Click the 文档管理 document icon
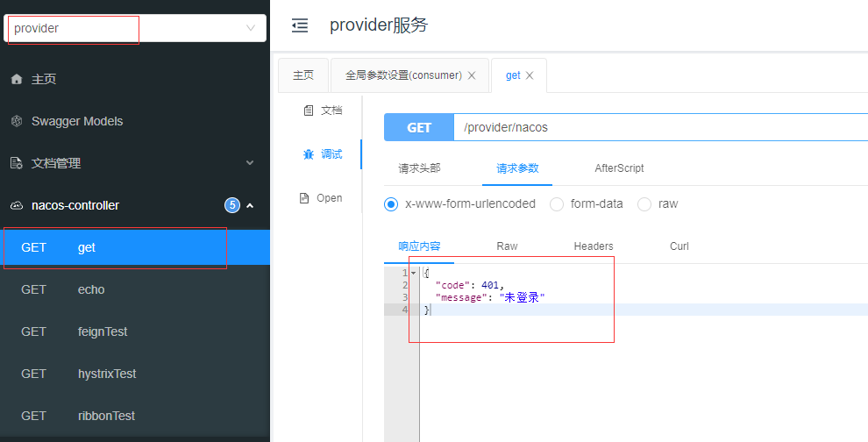 pos(17,163)
